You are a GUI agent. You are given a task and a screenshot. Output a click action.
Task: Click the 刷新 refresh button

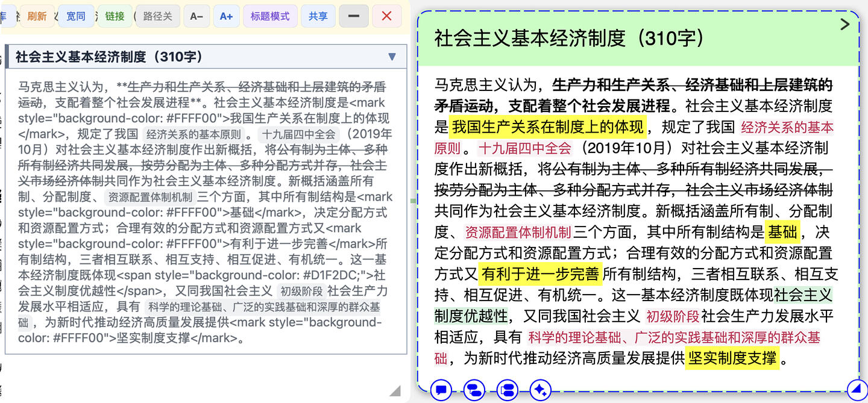(x=37, y=16)
